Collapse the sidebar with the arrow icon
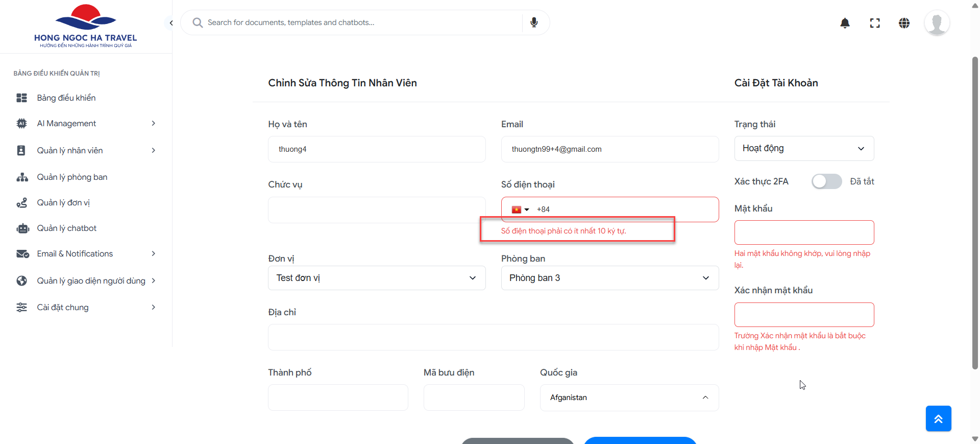This screenshot has width=980, height=444. pyautogui.click(x=170, y=23)
